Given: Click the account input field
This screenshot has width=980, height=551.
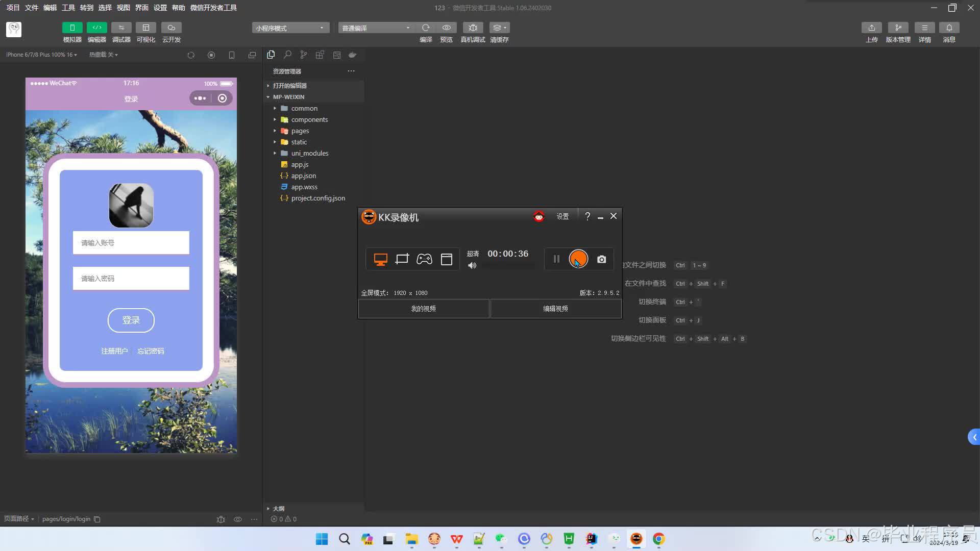Looking at the screenshot, I should pyautogui.click(x=131, y=243).
